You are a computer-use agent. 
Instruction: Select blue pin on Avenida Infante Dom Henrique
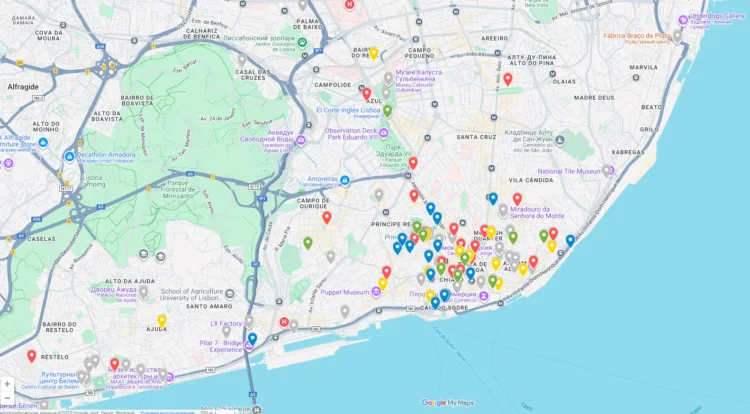coord(570,240)
